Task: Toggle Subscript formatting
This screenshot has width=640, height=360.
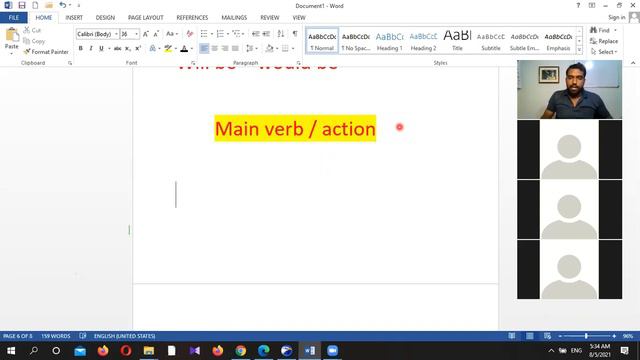Action: click(x=128, y=48)
